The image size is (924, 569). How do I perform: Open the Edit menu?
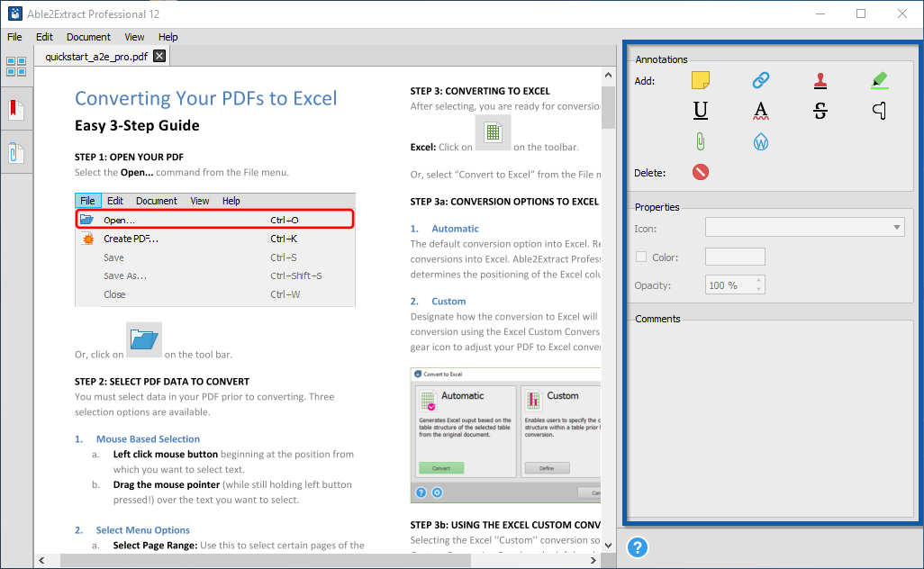coord(44,37)
